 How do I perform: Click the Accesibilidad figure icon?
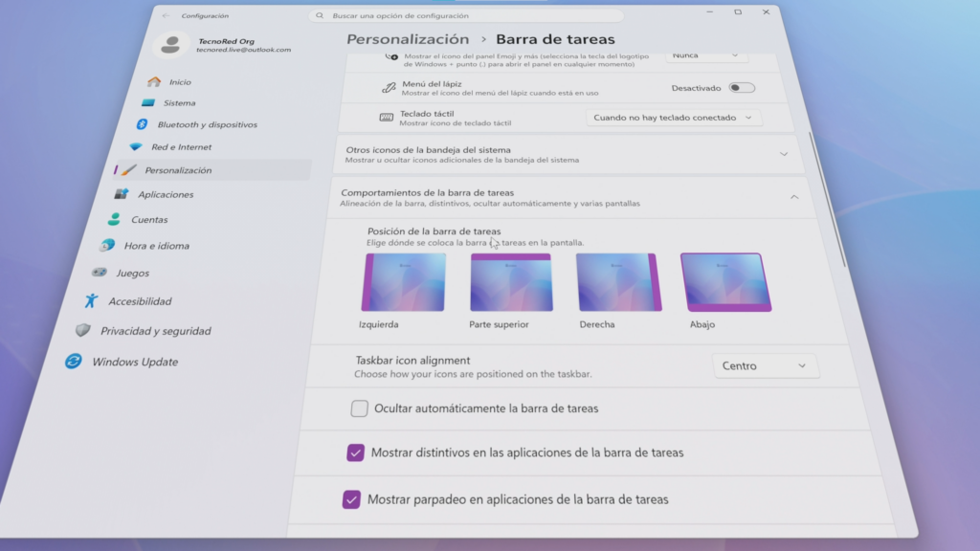(91, 301)
